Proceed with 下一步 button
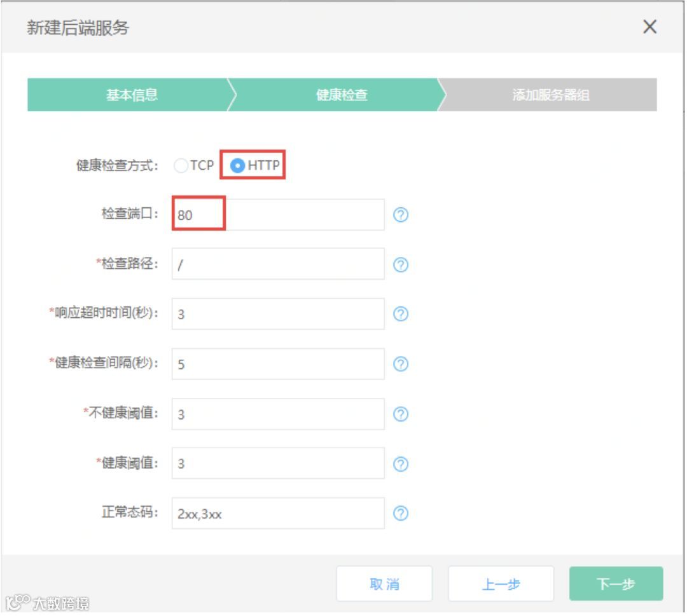The width and height of the screenshot is (687, 616). click(616, 584)
